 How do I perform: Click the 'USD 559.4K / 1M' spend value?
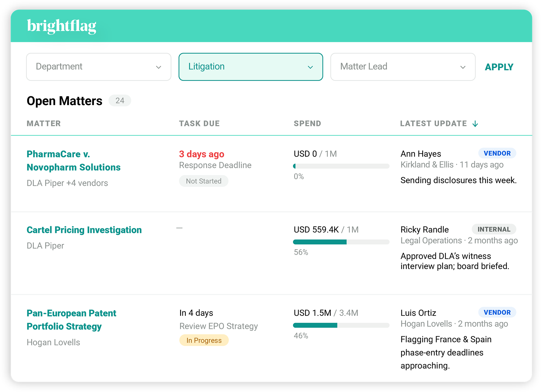[326, 230]
